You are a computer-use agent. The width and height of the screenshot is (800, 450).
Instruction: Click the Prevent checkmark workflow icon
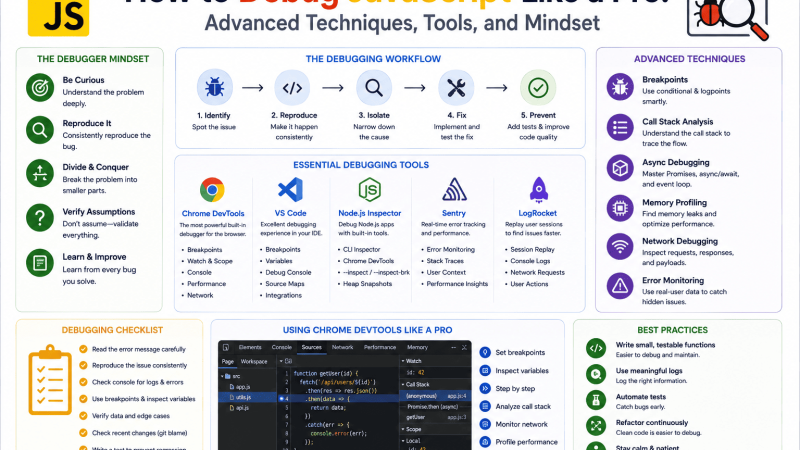[538, 88]
